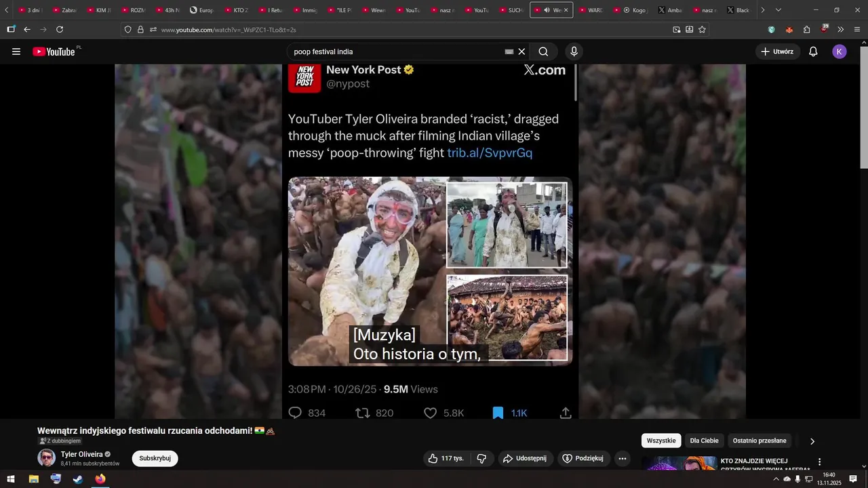This screenshot has width=868, height=488.
Task: Open YouTube notifications bell
Action: pos(813,52)
